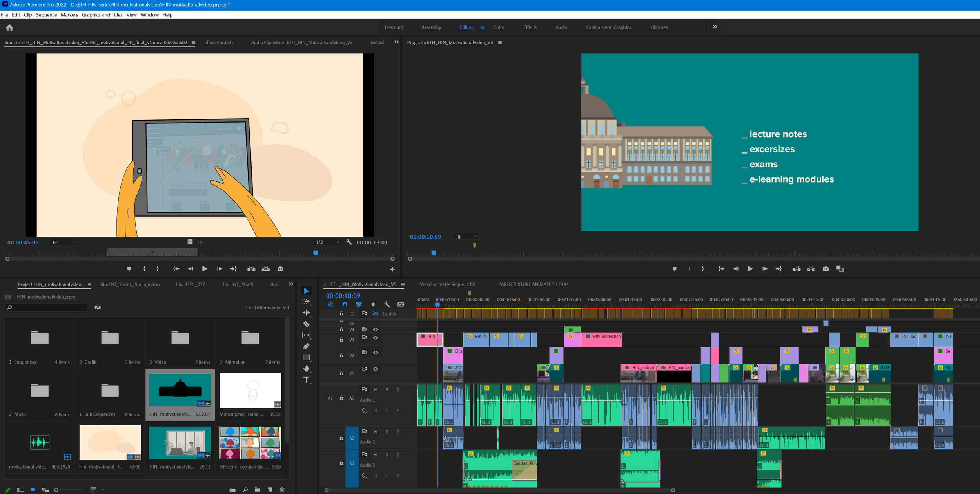This screenshot has height=494, width=980.
Task: Open the Project panel hamburger menu
Action: pos(89,284)
